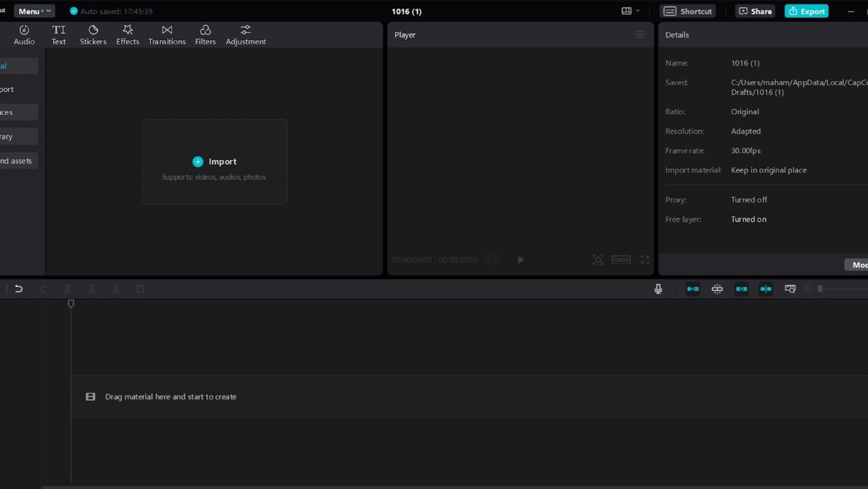Click the timeline playhead marker
The height and width of the screenshot is (489, 868).
[x=71, y=304]
